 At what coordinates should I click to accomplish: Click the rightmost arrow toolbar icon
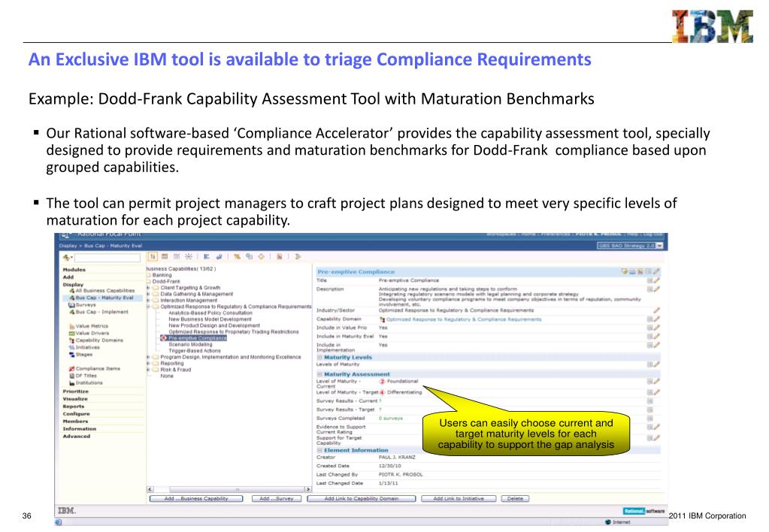click(x=297, y=256)
